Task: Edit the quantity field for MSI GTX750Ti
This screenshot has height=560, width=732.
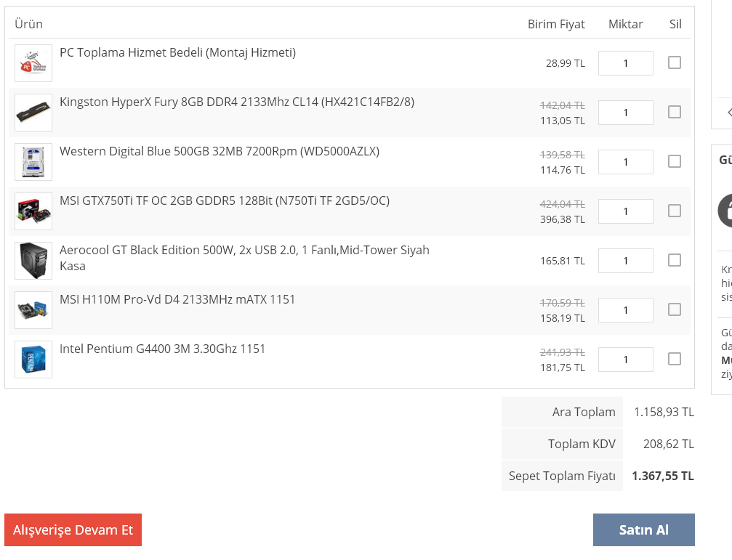Action: point(626,211)
